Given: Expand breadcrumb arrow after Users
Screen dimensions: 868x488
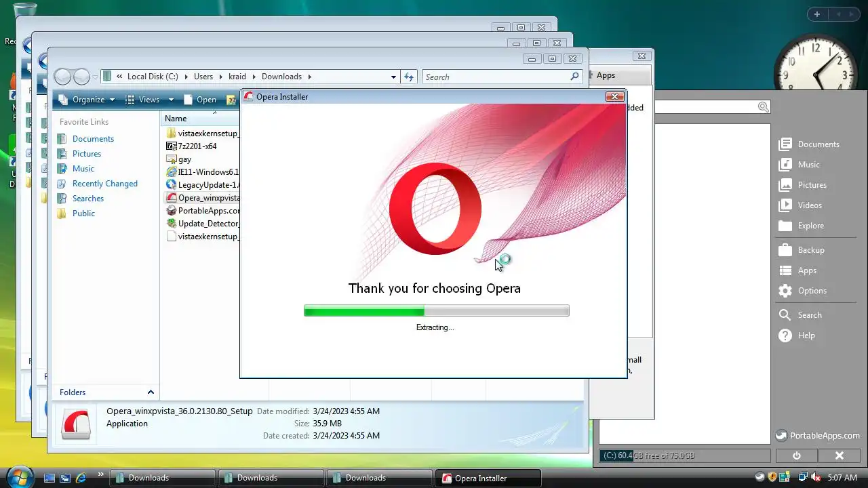Looking at the screenshot, I should [219, 77].
